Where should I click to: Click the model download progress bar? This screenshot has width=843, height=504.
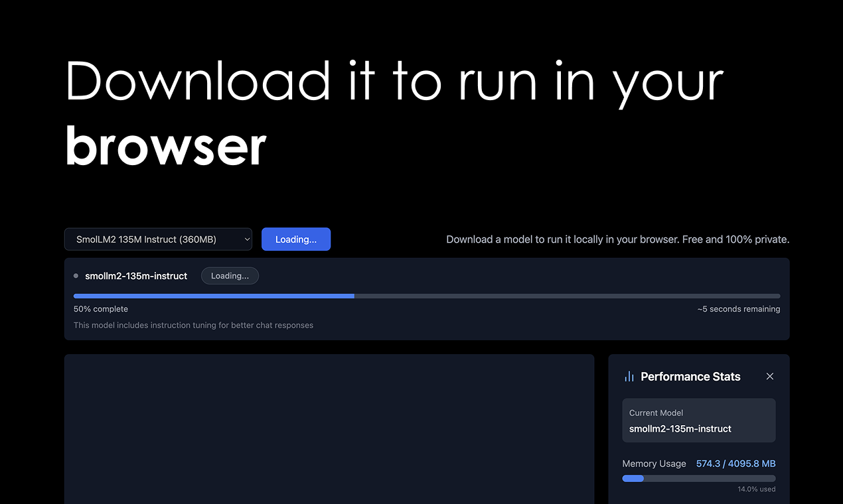click(x=427, y=296)
